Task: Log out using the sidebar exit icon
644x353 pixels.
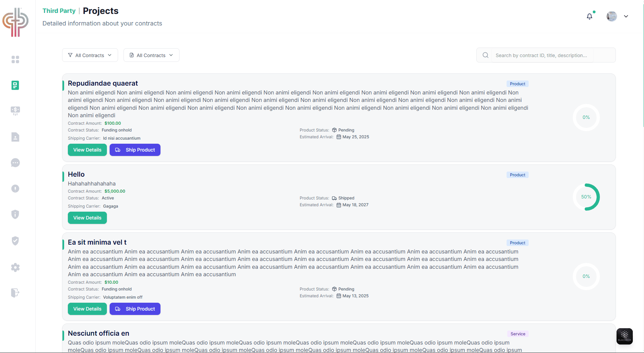Action: click(15, 293)
